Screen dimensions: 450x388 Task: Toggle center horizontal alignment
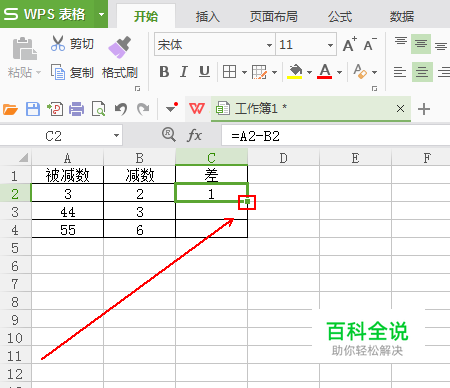click(x=422, y=72)
